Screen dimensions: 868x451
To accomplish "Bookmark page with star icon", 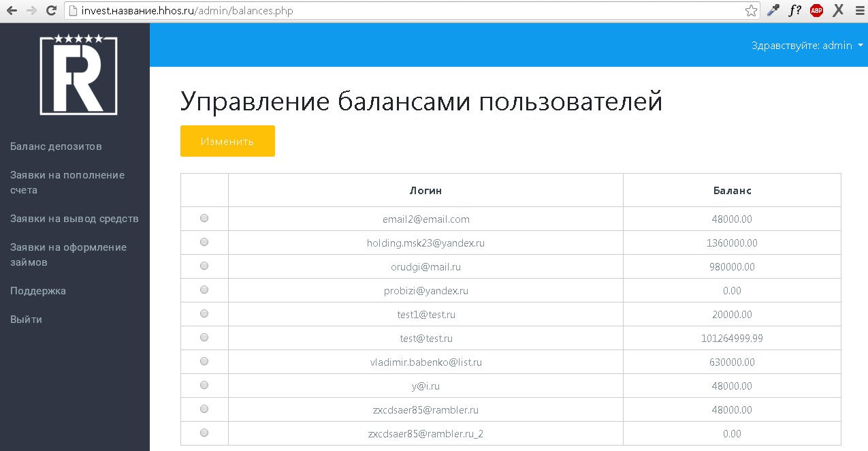I will (x=751, y=10).
